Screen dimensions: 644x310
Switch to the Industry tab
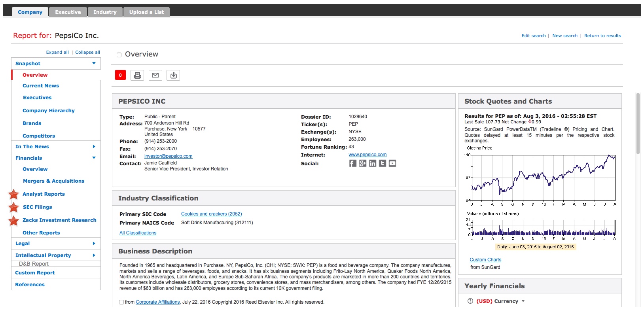pyautogui.click(x=105, y=12)
